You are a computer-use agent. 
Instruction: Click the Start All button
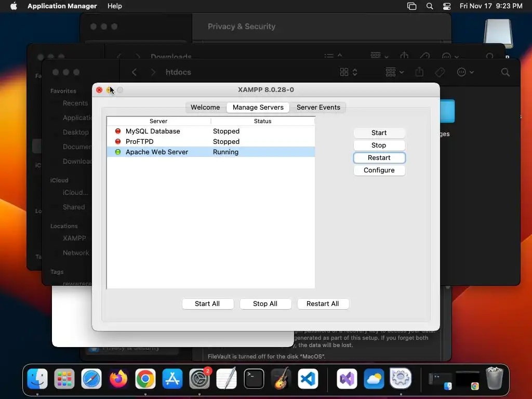pos(207,303)
